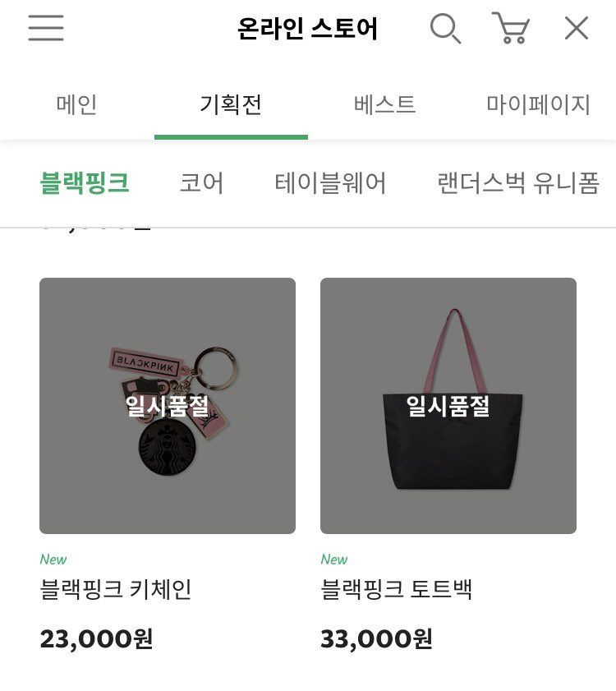Select the 블랙핑크 category
Image resolution: width=616 pixels, height=691 pixels.
[85, 183]
